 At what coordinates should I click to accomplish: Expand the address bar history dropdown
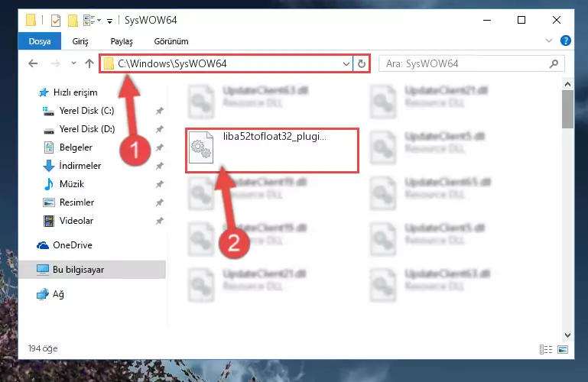point(346,64)
